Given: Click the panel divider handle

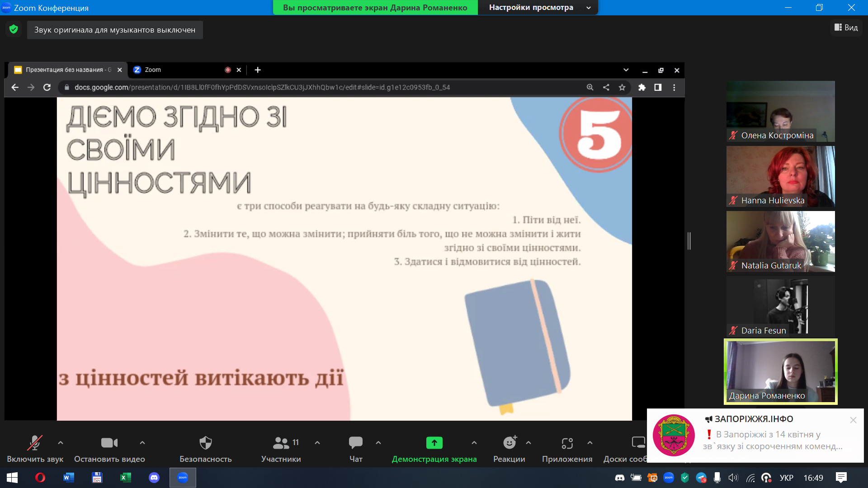Looking at the screenshot, I should (689, 241).
